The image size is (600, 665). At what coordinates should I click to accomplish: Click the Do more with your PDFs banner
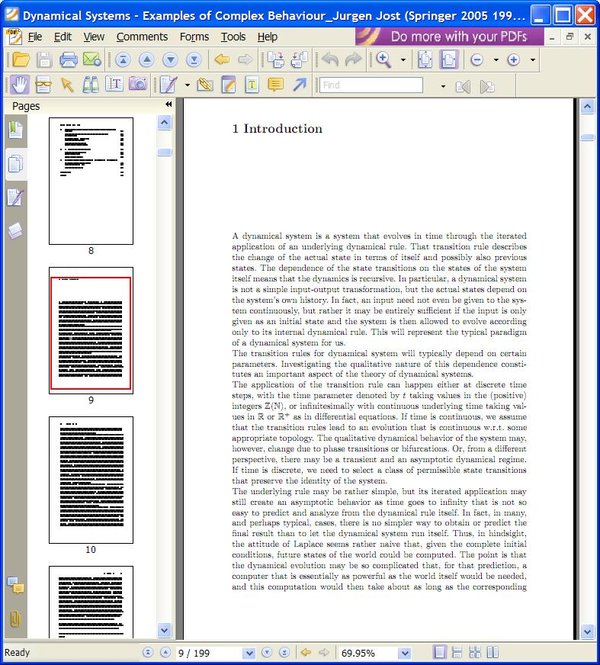pyautogui.click(x=449, y=36)
